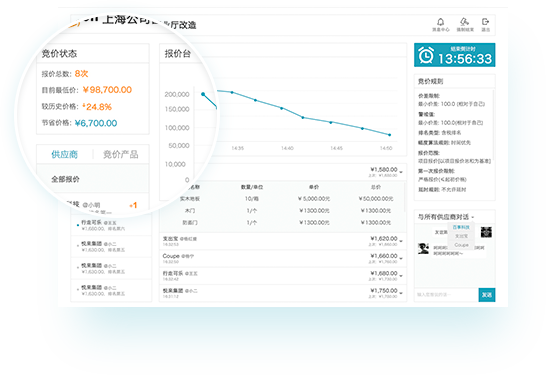Open the 支出宝 quote row in list

point(283,241)
